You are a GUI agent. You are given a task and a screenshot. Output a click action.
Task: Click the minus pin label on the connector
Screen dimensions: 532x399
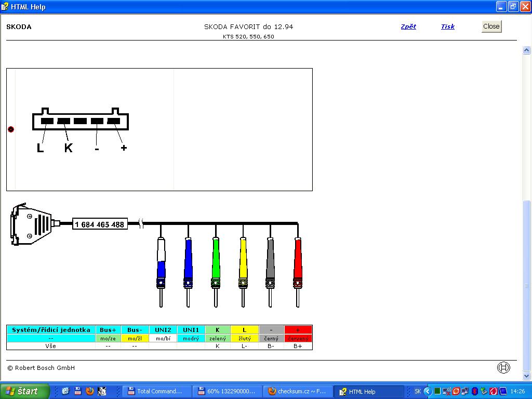click(x=97, y=149)
